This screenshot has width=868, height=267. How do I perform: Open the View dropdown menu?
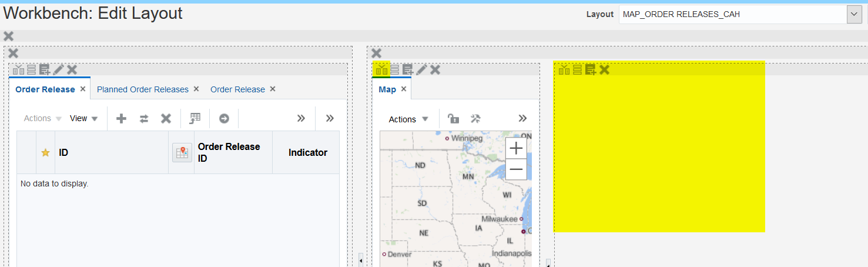(x=84, y=118)
